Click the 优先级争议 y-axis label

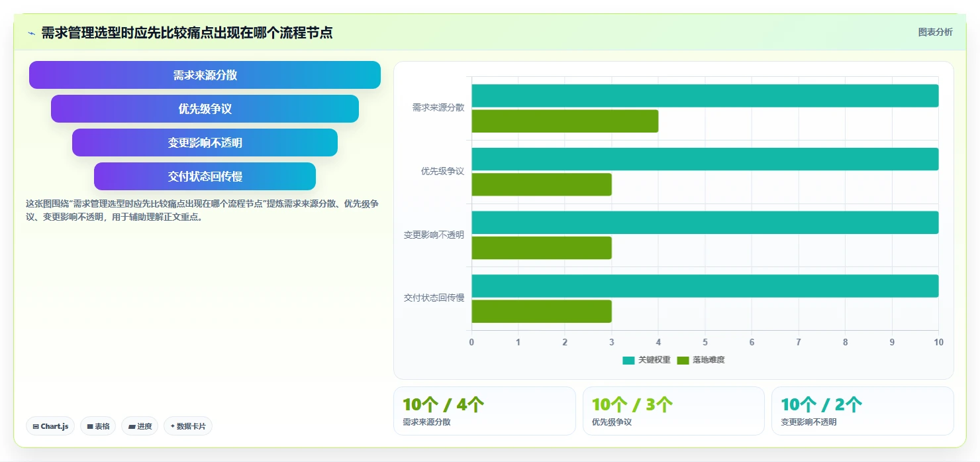[442, 171]
